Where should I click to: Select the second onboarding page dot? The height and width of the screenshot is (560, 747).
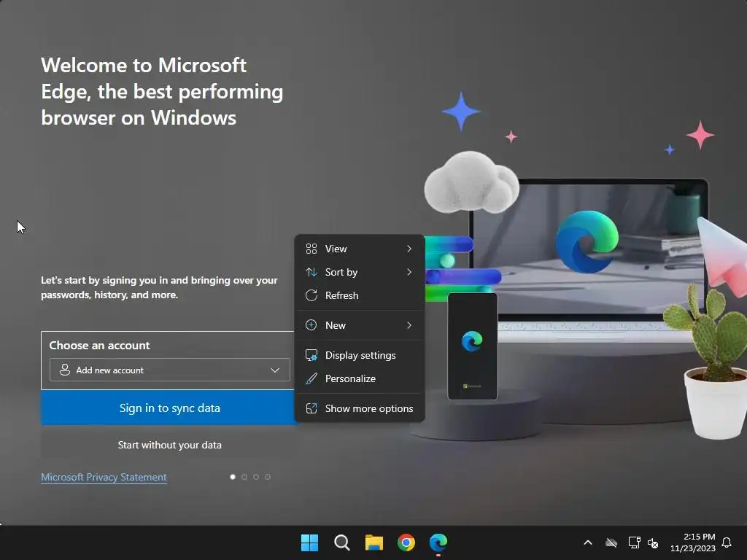(x=244, y=477)
